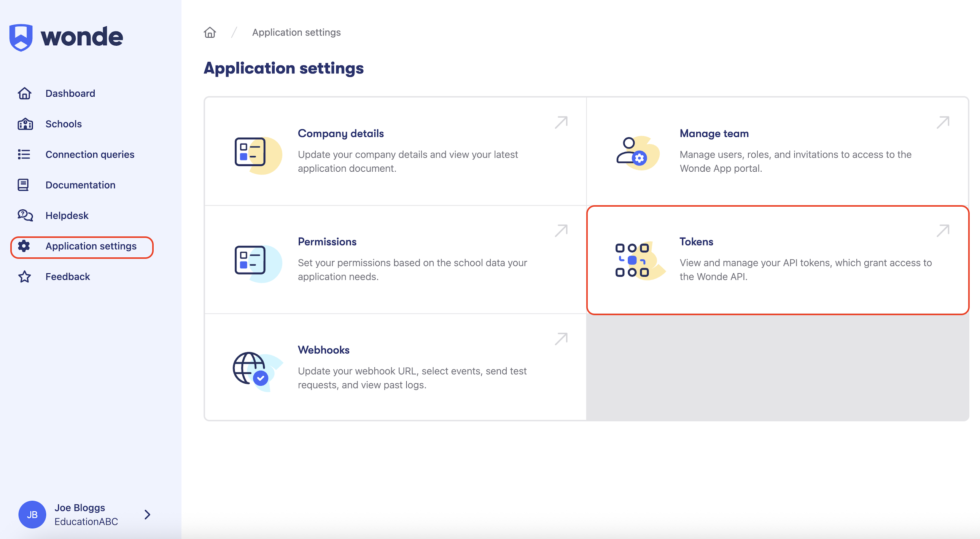This screenshot has height=539, width=980.
Task: Open the Tokens title link
Action: point(696,242)
